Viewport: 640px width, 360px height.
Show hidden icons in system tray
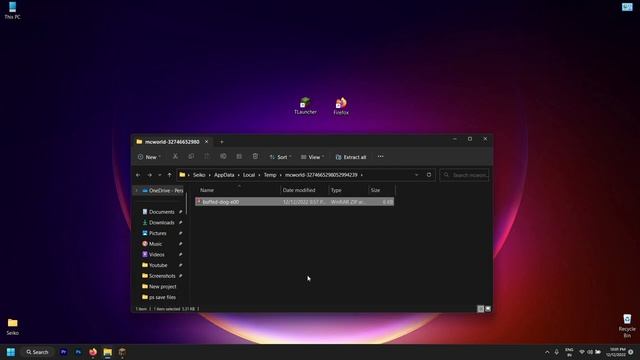[547, 352]
